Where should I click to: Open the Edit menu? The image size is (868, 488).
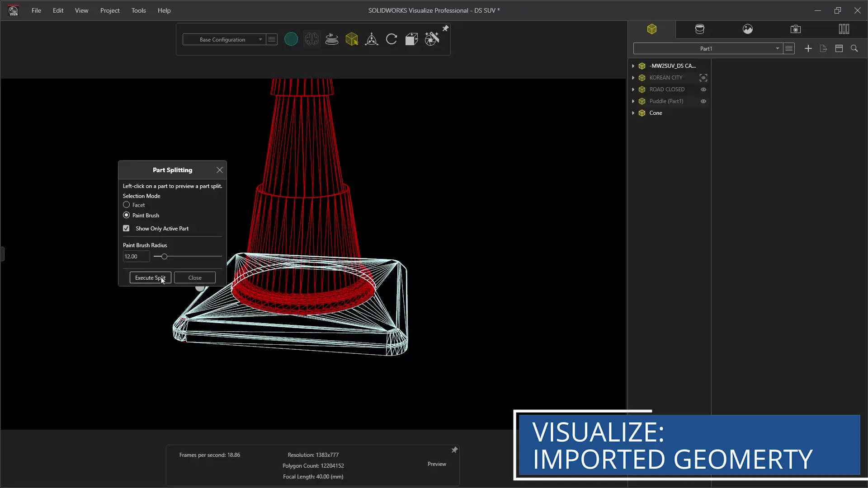tap(58, 10)
